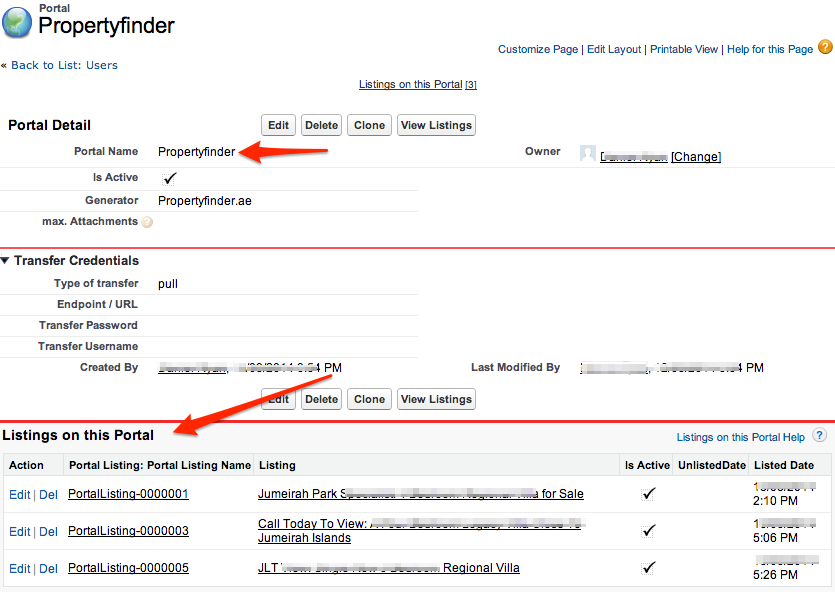835x592 pixels.
Task: Open Help for this Page question mark icon
Action: (825, 46)
